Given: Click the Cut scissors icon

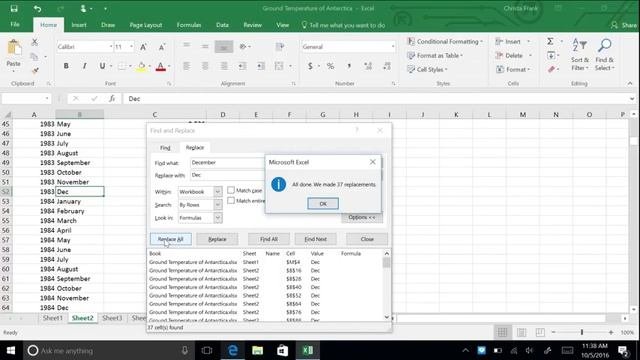Looking at the screenshot, I should click(35, 42).
